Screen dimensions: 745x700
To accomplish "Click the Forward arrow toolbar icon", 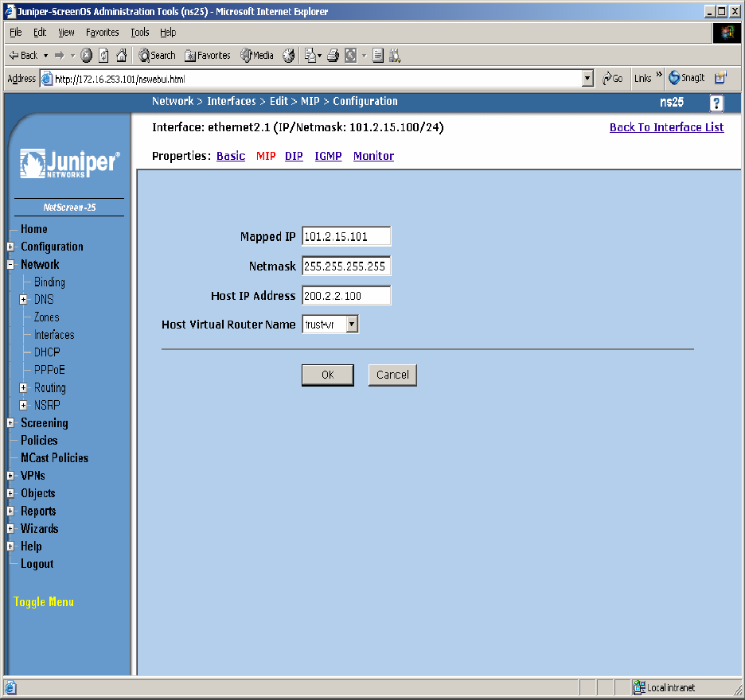I will [x=60, y=56].
